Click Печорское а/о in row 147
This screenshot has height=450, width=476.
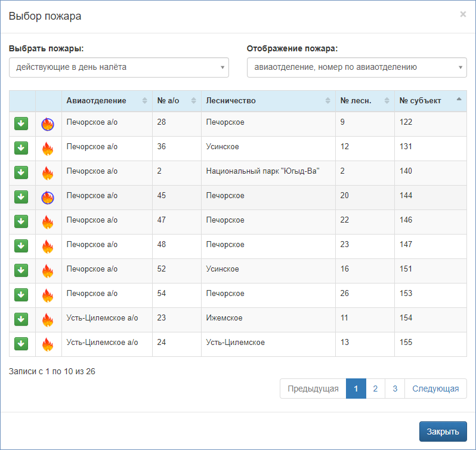pos(92,245)
